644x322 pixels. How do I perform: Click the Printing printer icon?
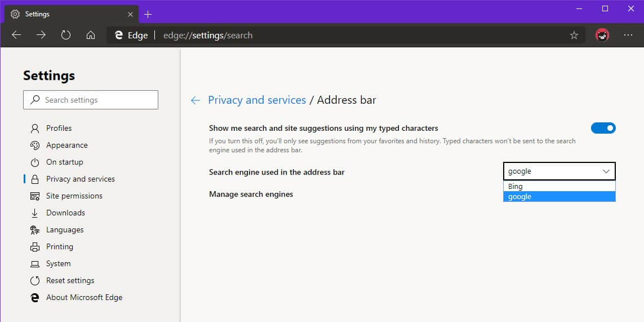point(35,247)
